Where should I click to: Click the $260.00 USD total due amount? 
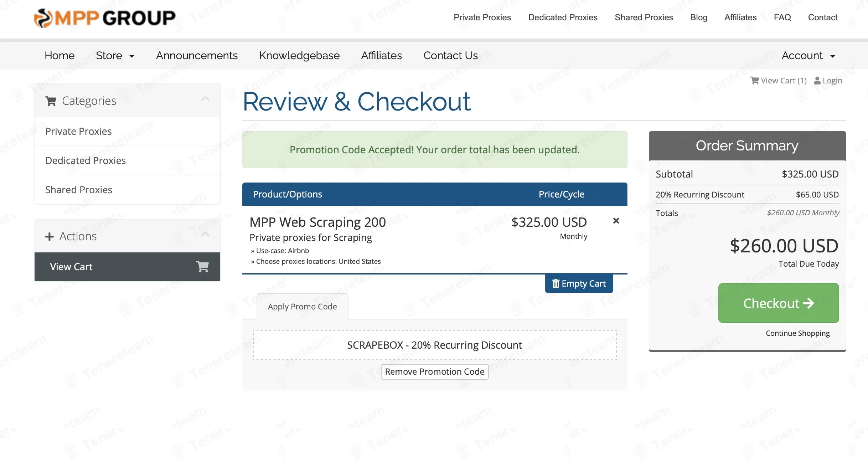tap(784, 246)
